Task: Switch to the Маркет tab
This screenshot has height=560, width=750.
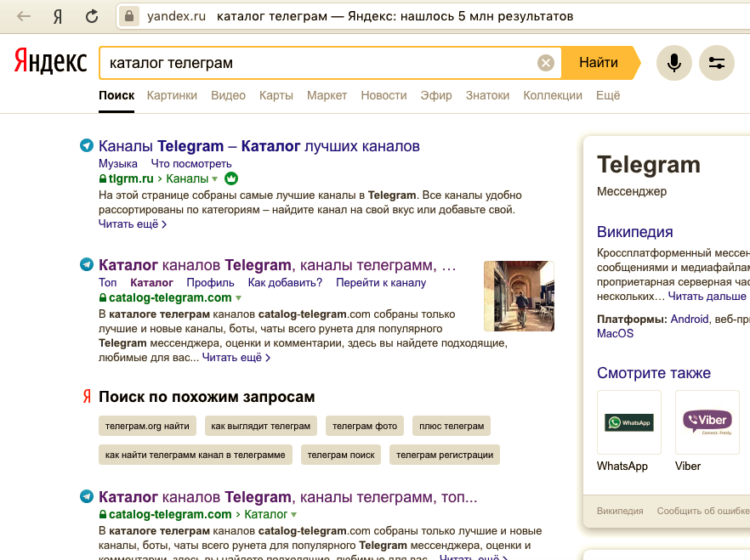Action: (x=327, y=95)
